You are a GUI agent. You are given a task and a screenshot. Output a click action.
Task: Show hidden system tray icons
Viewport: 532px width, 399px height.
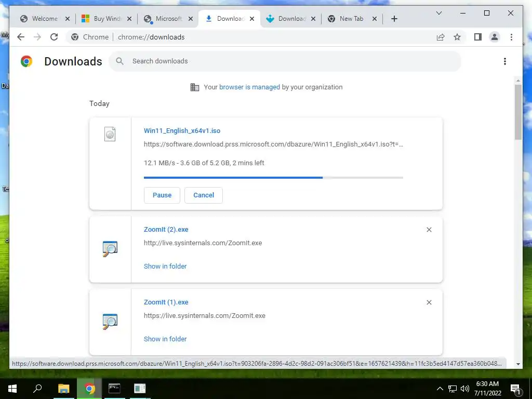coord(440,389)
